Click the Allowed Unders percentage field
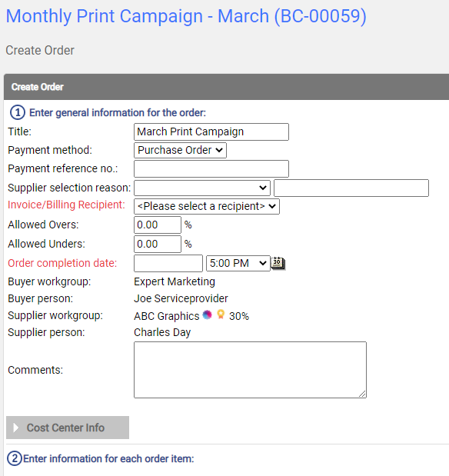 [x=158, y=244]
